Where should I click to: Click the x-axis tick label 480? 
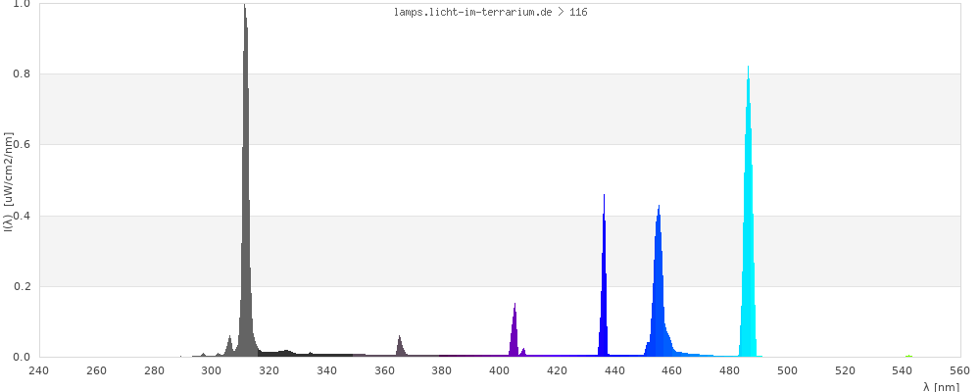click(x=730, y=371)
